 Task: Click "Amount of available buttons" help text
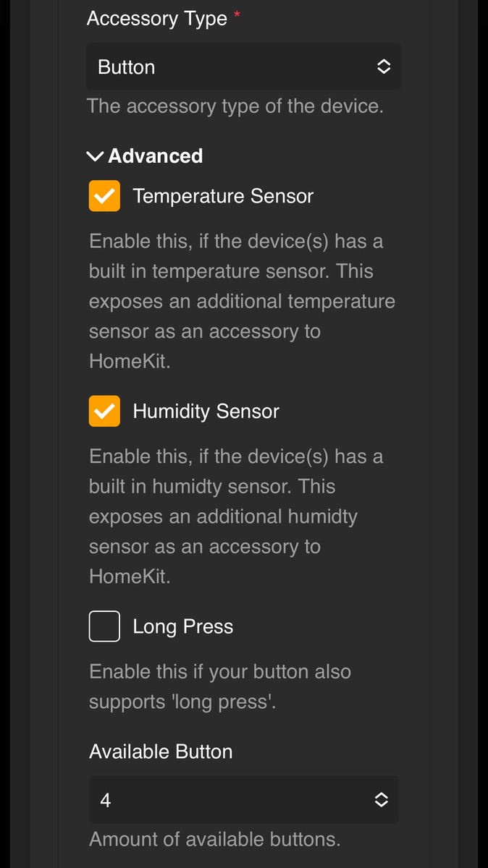pyautogui.click(x=214, y=840)
